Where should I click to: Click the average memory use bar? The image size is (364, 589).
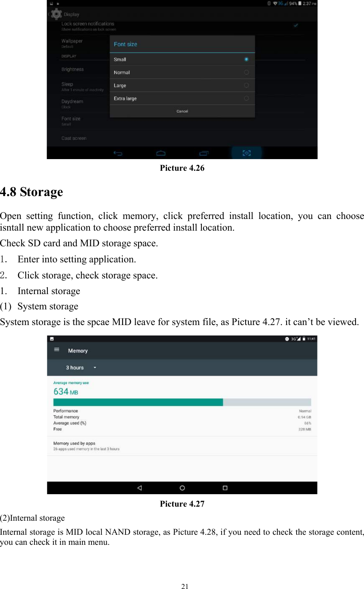click(182, 402)
